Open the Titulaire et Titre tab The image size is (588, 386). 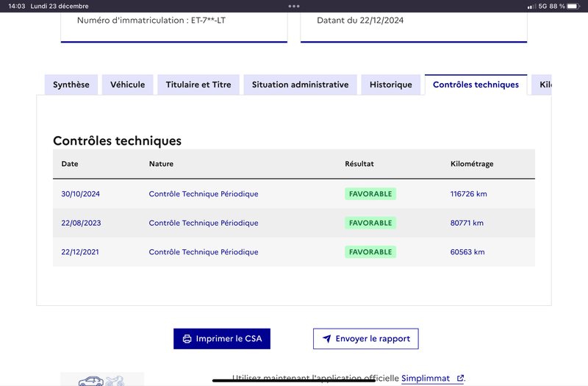coord(198,85)
